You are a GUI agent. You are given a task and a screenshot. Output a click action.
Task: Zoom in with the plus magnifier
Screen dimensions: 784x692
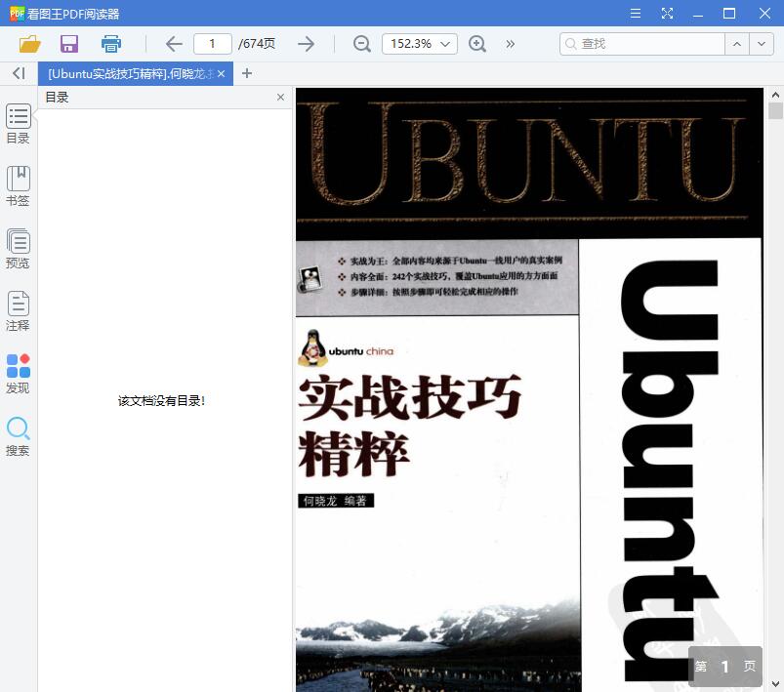point(477,44)
